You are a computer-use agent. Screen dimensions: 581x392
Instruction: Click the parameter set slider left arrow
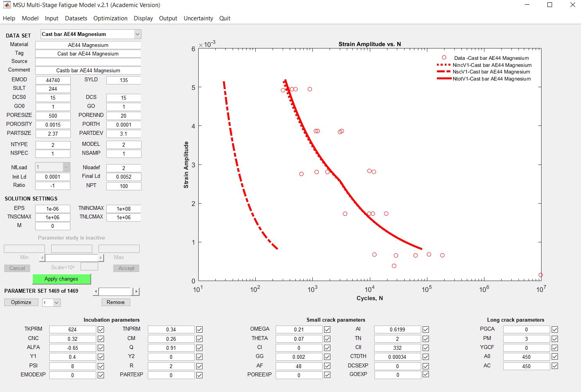(96, 292)
